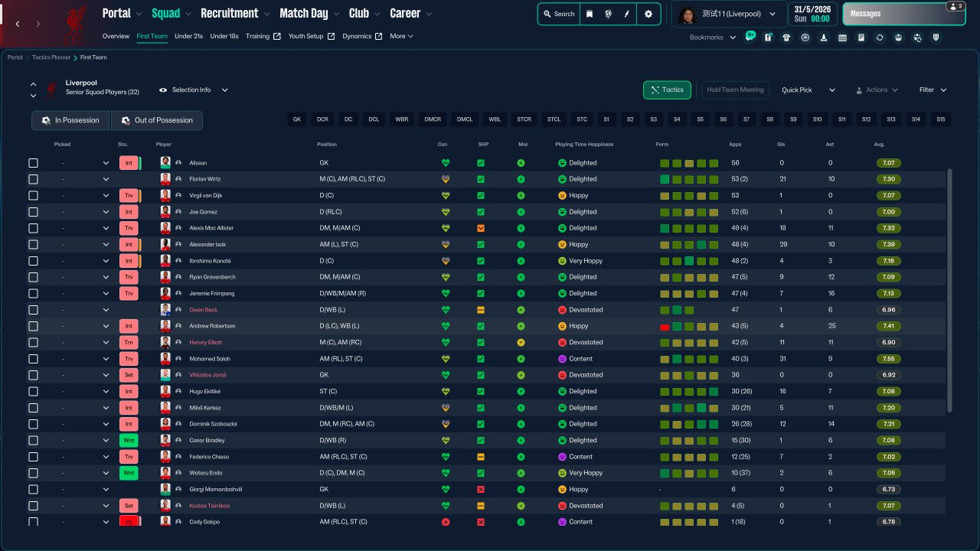Switch to the Under 21s tab
This screenshot has height=551, width=980.
[x=188, y=36]
